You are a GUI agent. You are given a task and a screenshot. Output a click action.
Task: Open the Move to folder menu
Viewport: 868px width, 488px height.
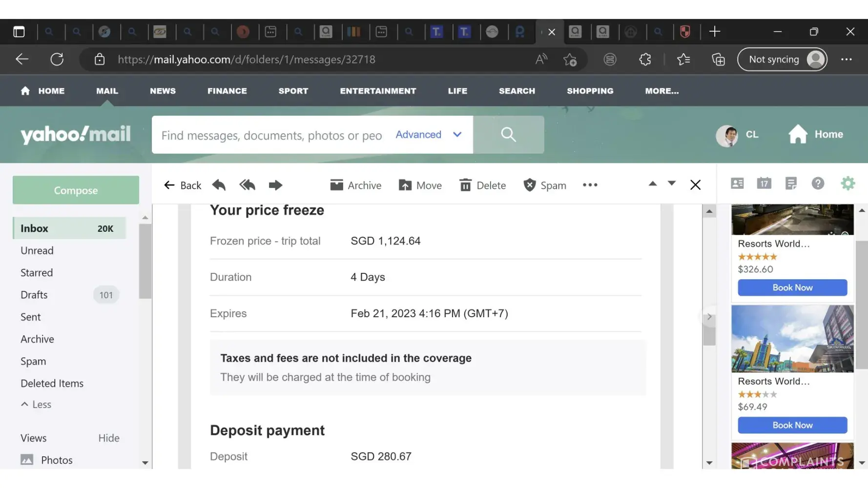420,185
